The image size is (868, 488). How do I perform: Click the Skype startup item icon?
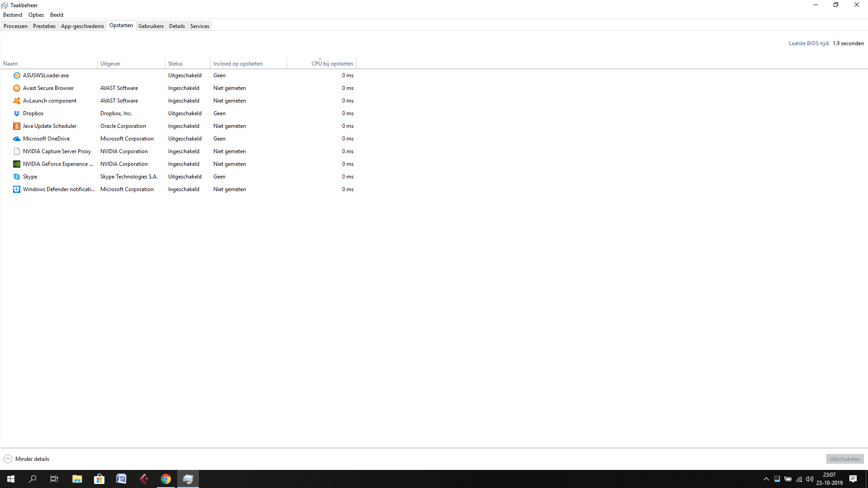coord(17,177)
